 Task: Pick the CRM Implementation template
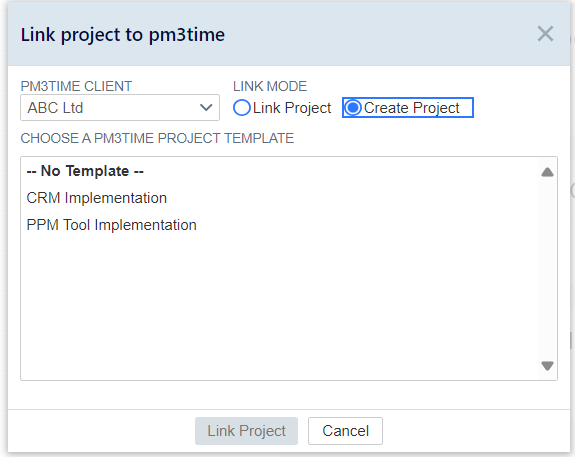[97, 198]
